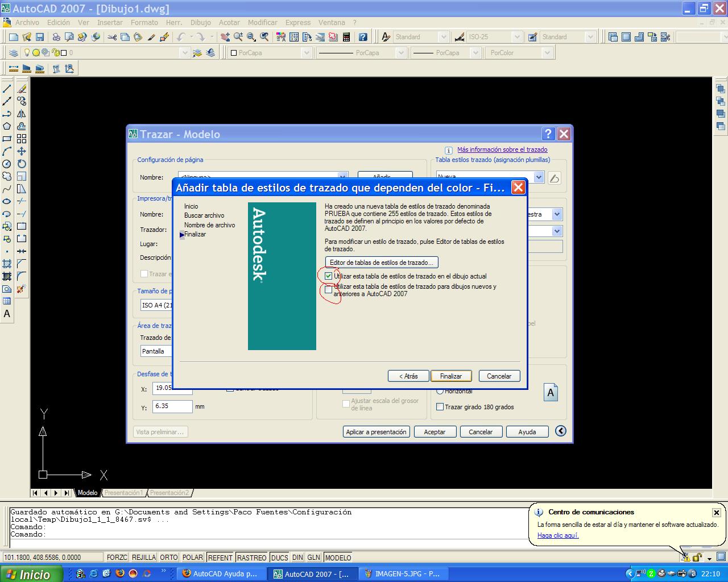Uncheck 'Utilizar esta tabla en el dibujo actual'
The width and height of the screenshot is (728, 582).
pyautogui.click(x=329, y=276)
